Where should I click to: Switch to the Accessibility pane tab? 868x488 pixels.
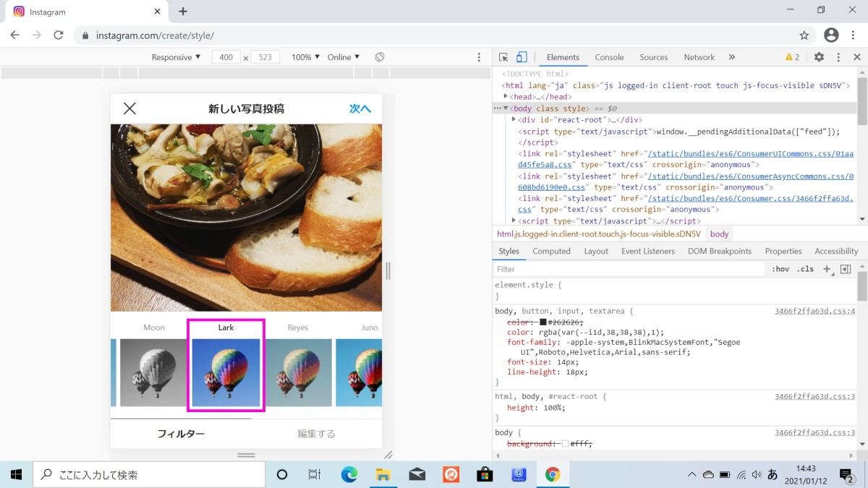pos(836,251)
